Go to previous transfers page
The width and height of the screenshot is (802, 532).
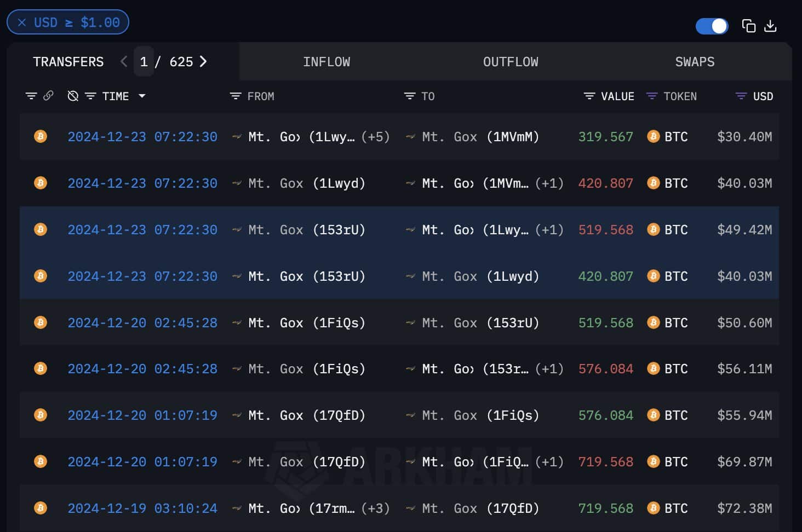(124, 61)
